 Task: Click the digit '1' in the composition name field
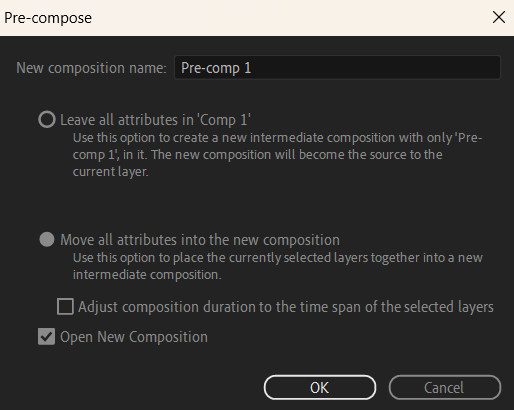248,68
